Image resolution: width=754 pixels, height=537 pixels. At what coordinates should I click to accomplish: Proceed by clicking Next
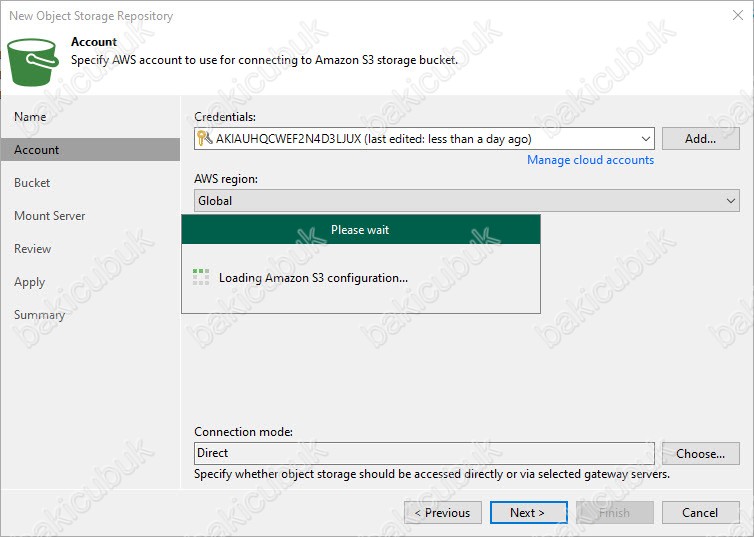tap(528, 513)
